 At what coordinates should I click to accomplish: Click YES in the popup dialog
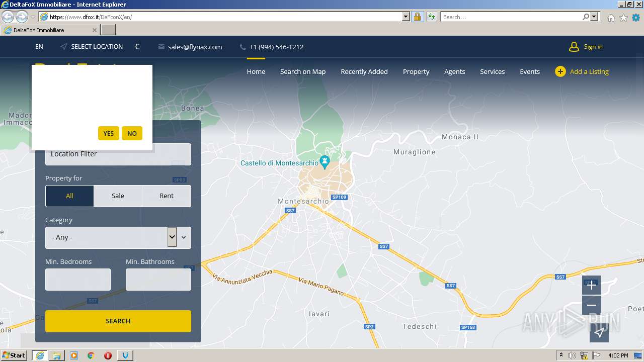coord(109,133)
